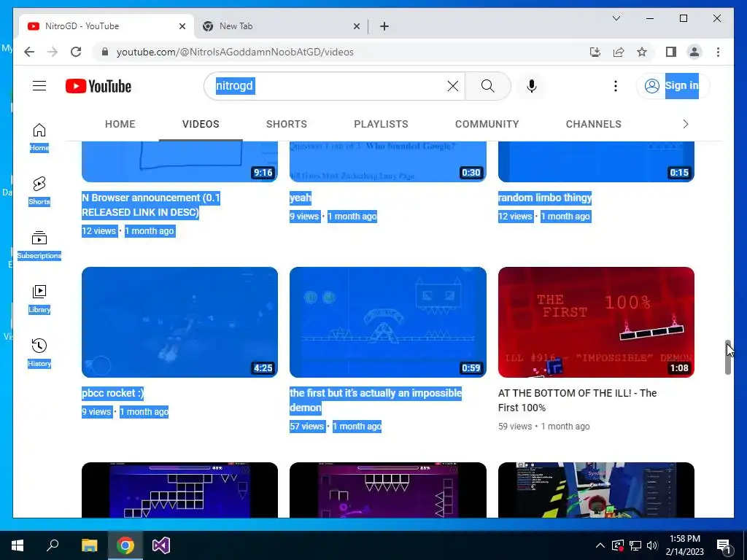Open Library in sidebar
747x560 pixels.
[39, 299]
